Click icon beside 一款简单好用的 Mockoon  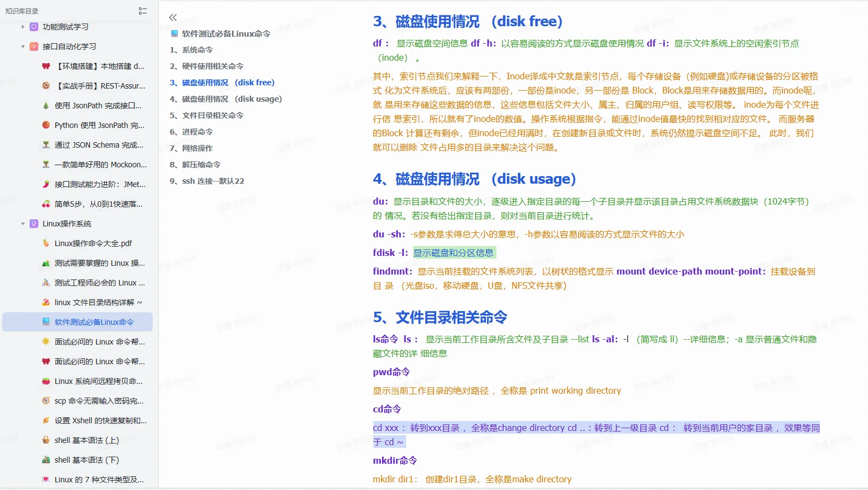click(46, 165)
